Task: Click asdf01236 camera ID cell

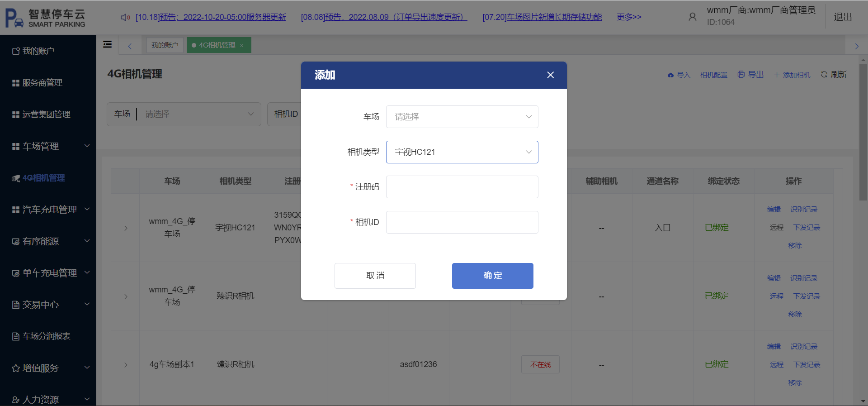Action: click(x=418, y=364)
